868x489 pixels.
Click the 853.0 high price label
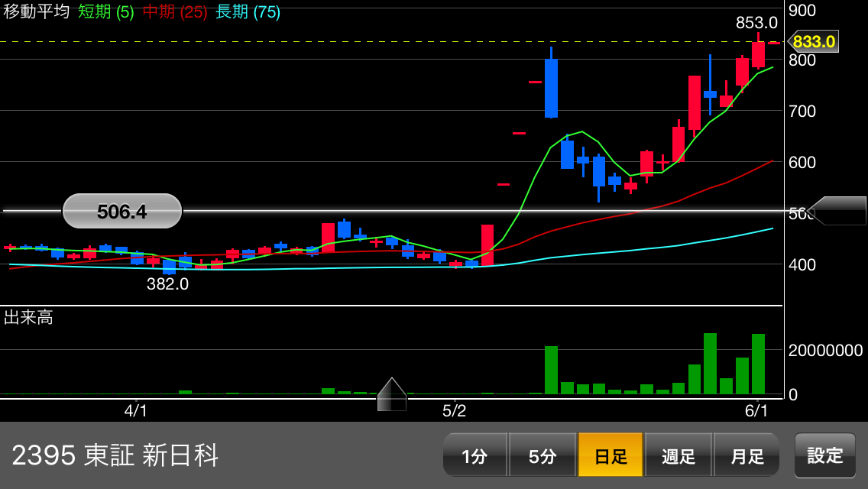(x=756, y=23)
